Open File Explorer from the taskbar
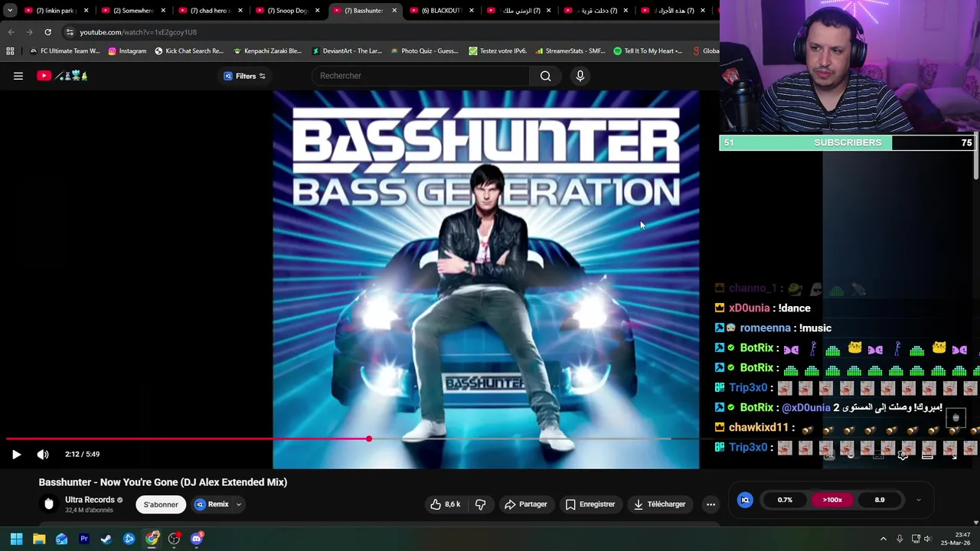The height and width of the screenshot is (551, 980). 39,539
